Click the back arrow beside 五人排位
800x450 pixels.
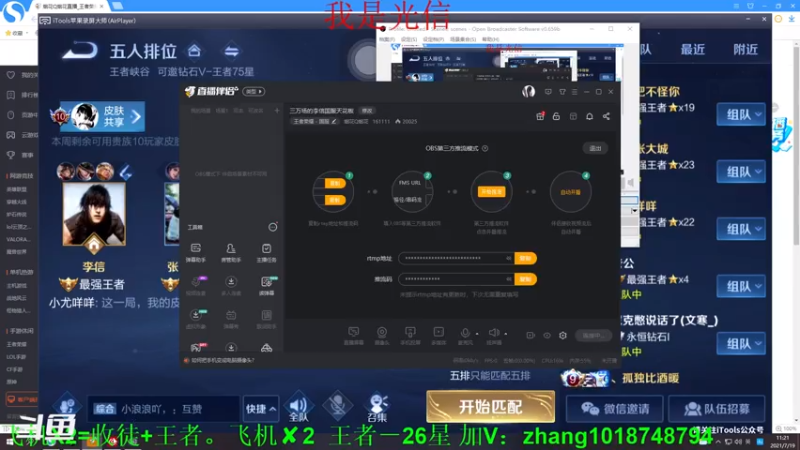80,51
